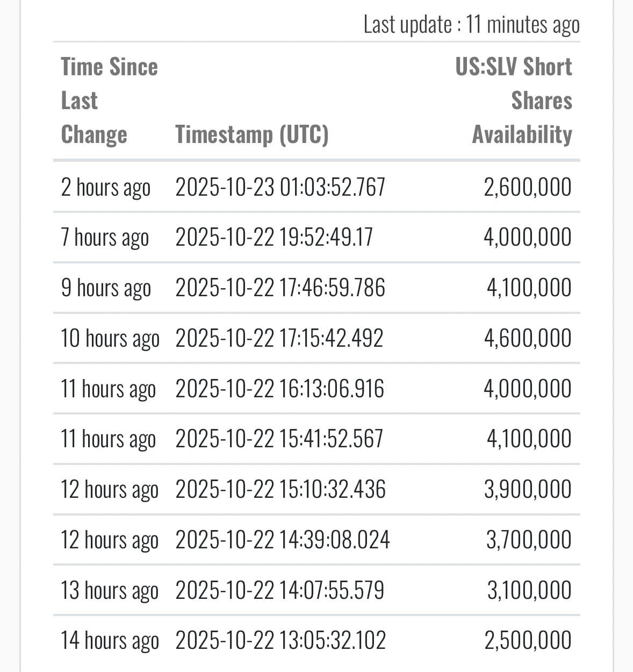Select the "US:SLV Short Shares Availability" header

click(514, 101)
